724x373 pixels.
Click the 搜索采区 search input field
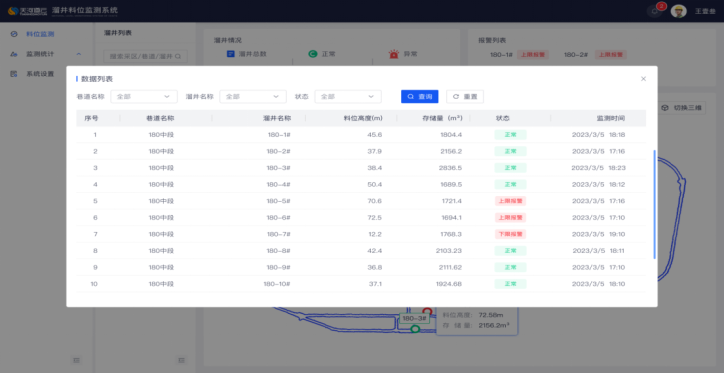point(145,56)
